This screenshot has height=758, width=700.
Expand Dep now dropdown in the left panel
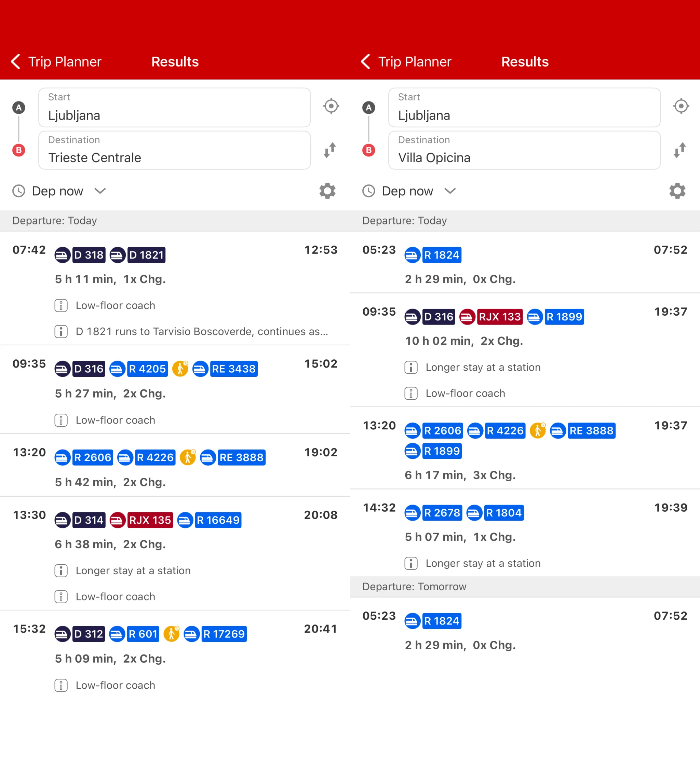(100, 191)
